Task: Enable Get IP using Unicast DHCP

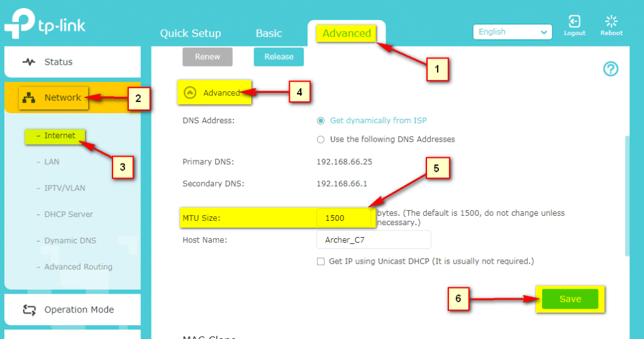Action: pos(321,261)
